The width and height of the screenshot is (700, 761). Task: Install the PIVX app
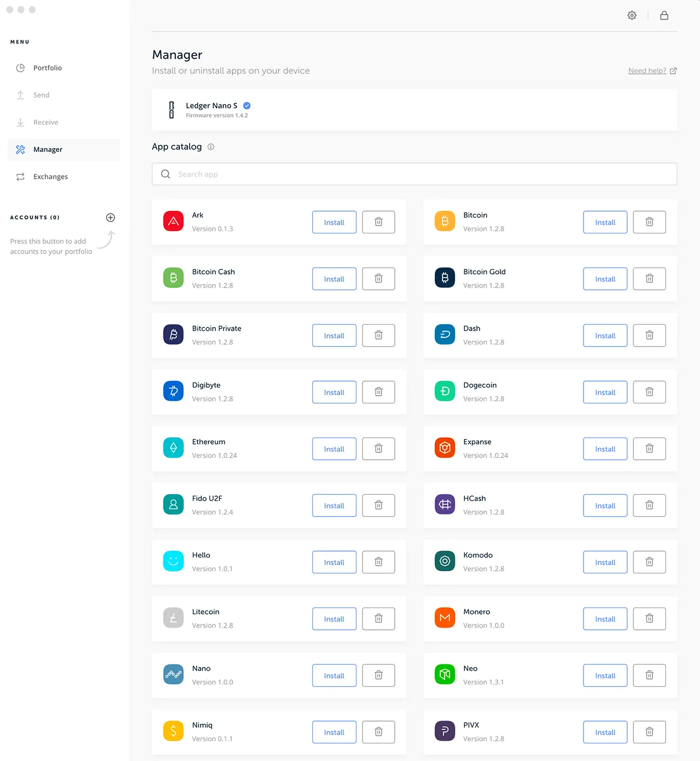605,732
